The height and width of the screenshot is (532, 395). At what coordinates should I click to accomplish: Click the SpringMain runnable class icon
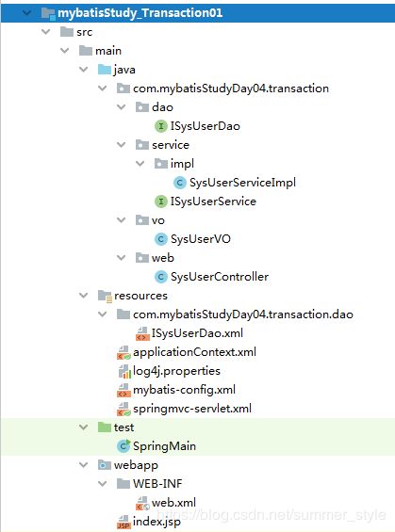coord(123,446)
